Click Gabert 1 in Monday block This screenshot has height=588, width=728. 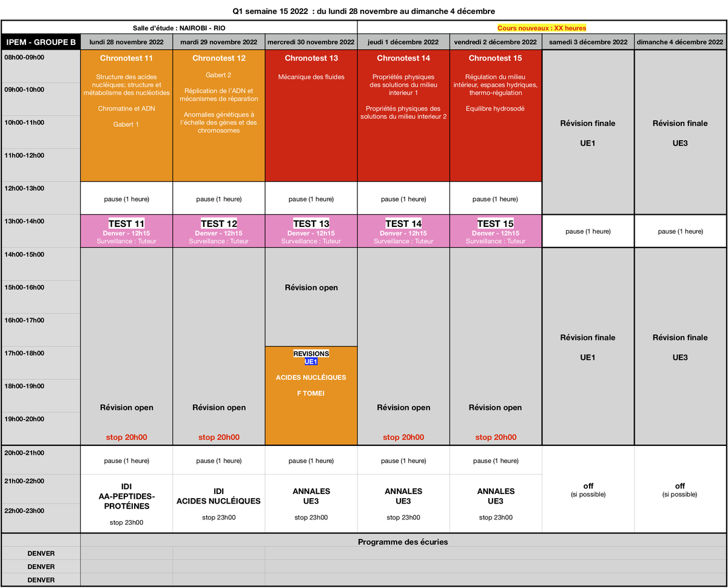click(x=126, y=124)
